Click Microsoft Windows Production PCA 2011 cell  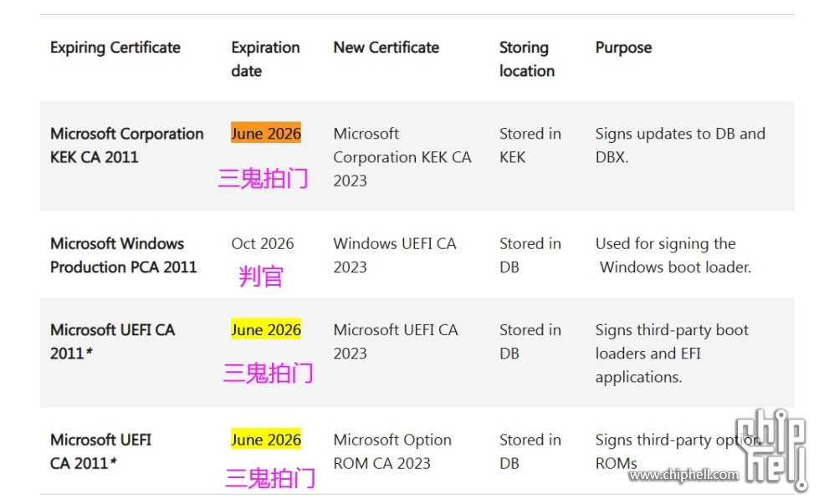123,255
